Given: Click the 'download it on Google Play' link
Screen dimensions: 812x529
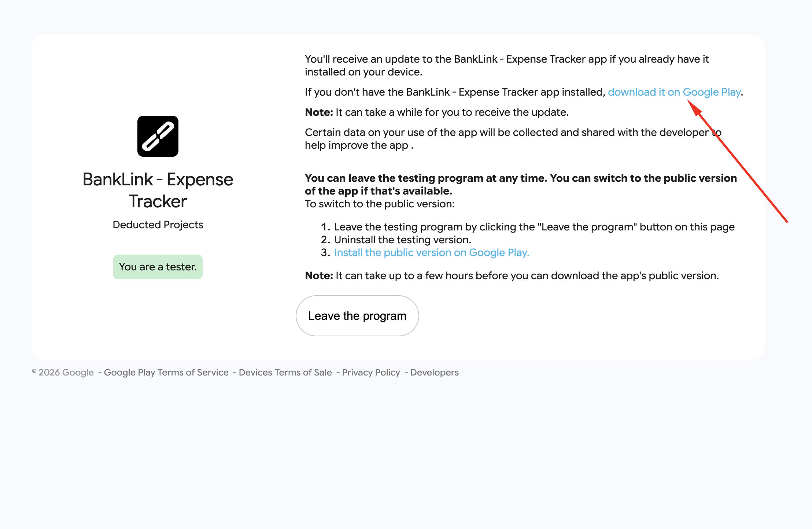Looking at the screenshot, I should pyautogui.click(x=674, y=92).
